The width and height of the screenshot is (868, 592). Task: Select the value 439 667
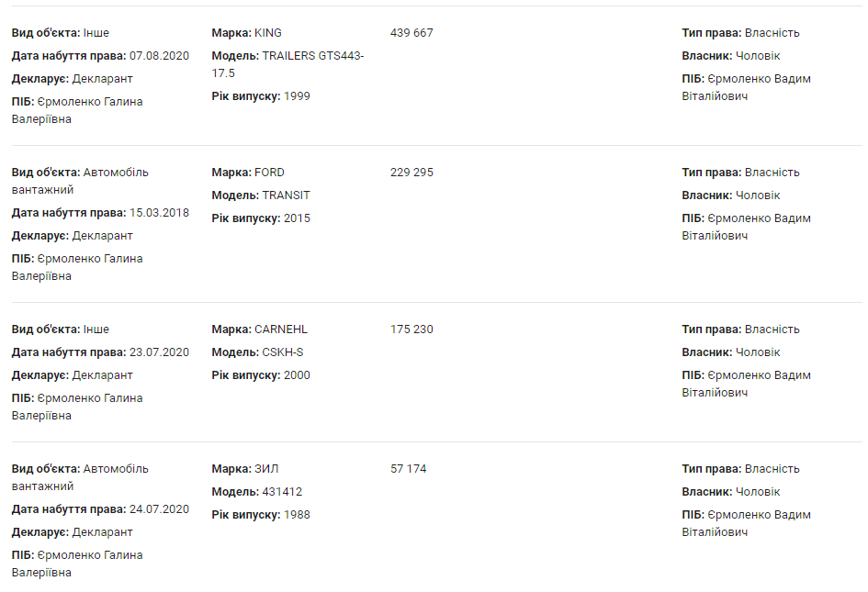411,33
